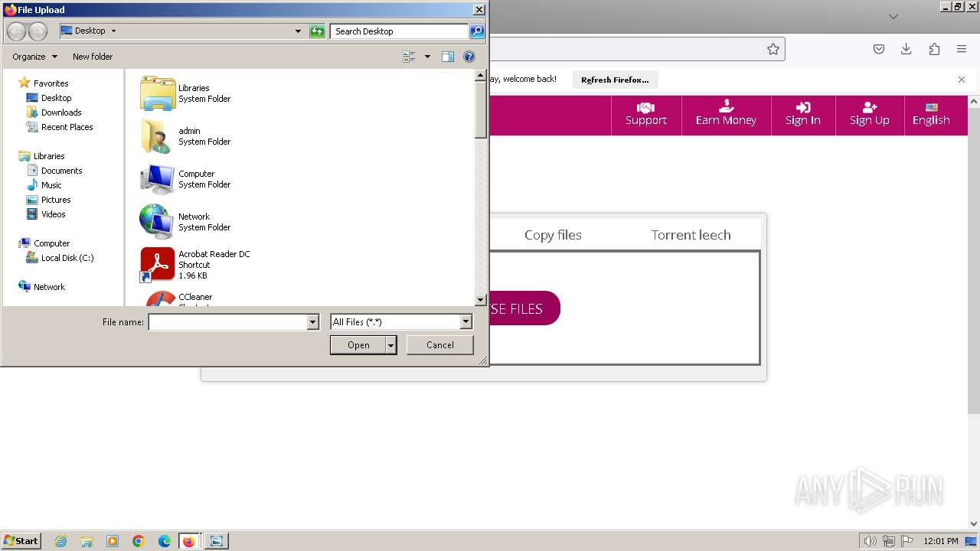The height and width of the screenshot is (551, 980).
Task: Select the admin folder icon in file list
Action: pos(156,136)
